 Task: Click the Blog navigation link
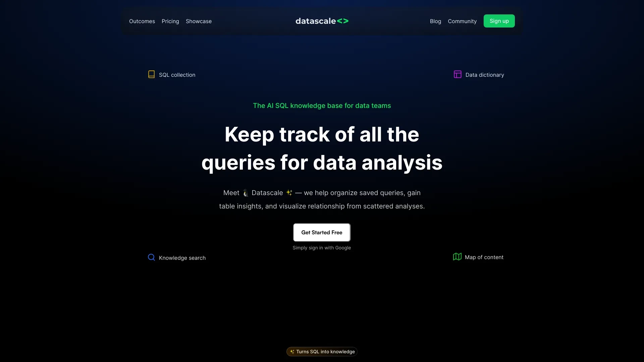(x=435, y=21)
